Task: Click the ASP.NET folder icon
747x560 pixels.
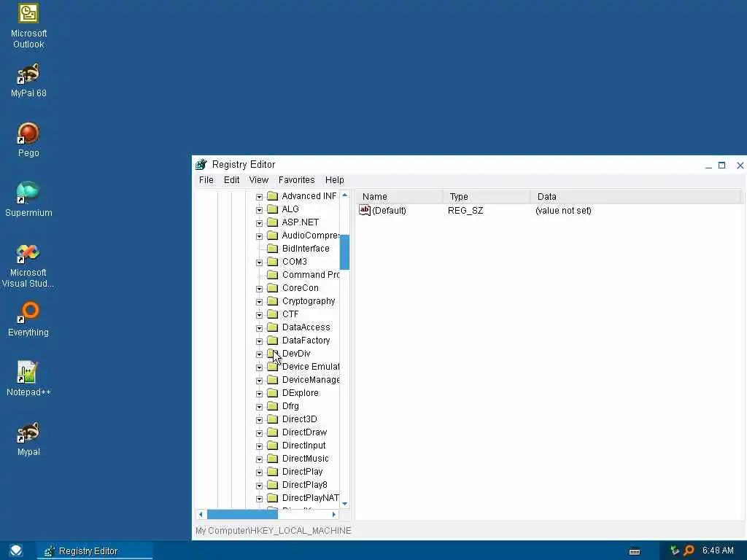Action: click(x=273, y=222)
